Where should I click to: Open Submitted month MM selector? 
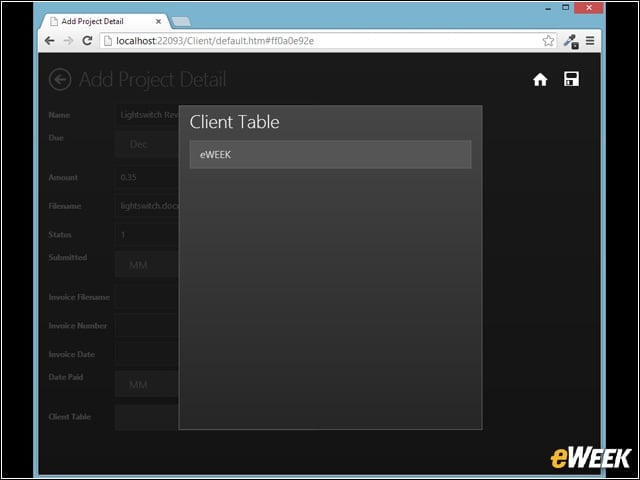(147, 264)
